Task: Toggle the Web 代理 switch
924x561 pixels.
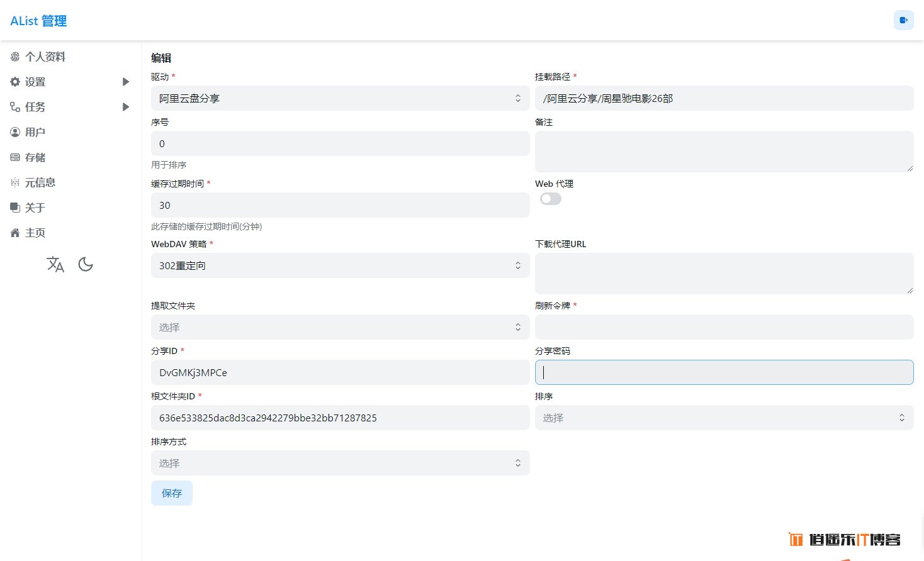Action: (551, 199)
